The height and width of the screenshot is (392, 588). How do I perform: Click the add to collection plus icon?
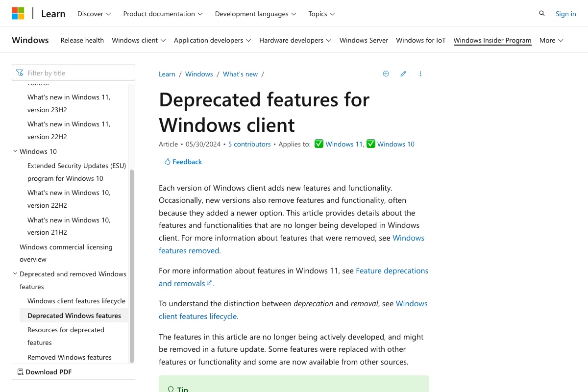click(x=386, y=74)
